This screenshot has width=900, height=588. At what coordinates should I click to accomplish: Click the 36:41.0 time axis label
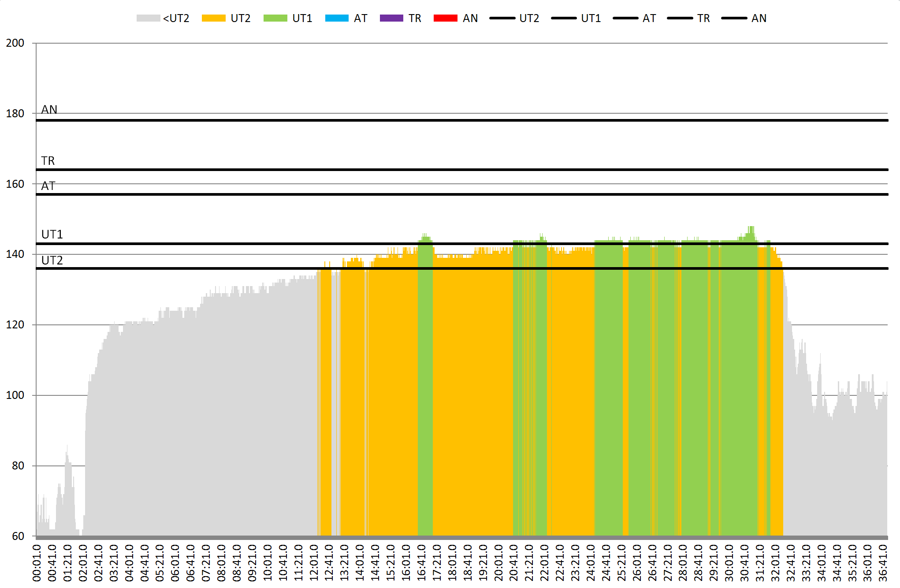click(x=883, y=563)
